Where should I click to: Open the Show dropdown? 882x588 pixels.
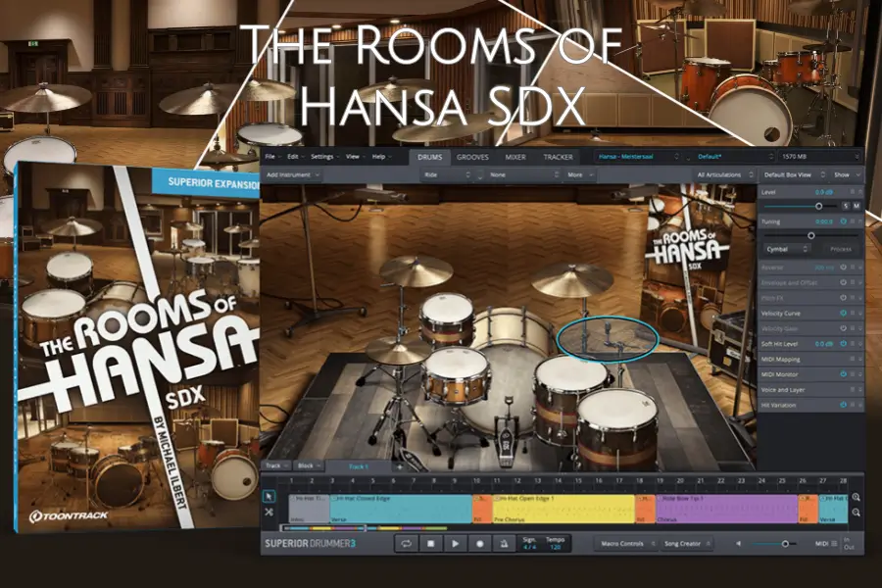[847, 175]
